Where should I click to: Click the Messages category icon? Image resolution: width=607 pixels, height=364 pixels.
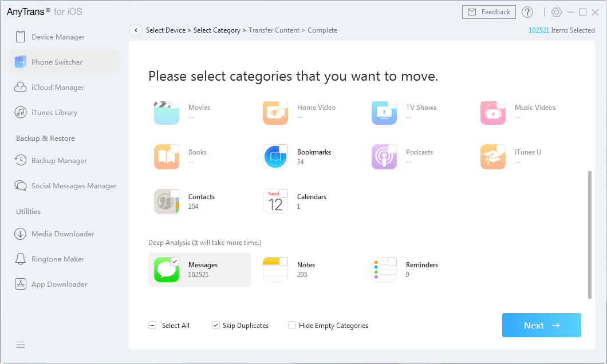(x=167, y=270)
